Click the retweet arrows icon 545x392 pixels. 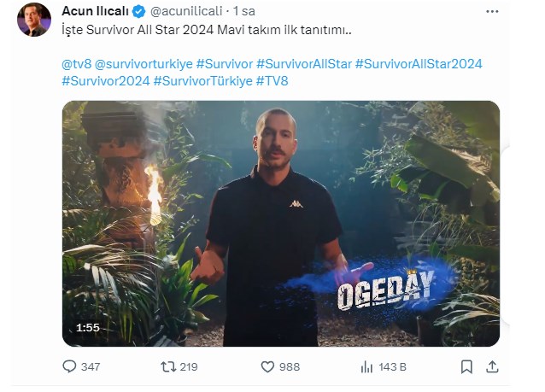pyautogui.click(x=168, y=366)
